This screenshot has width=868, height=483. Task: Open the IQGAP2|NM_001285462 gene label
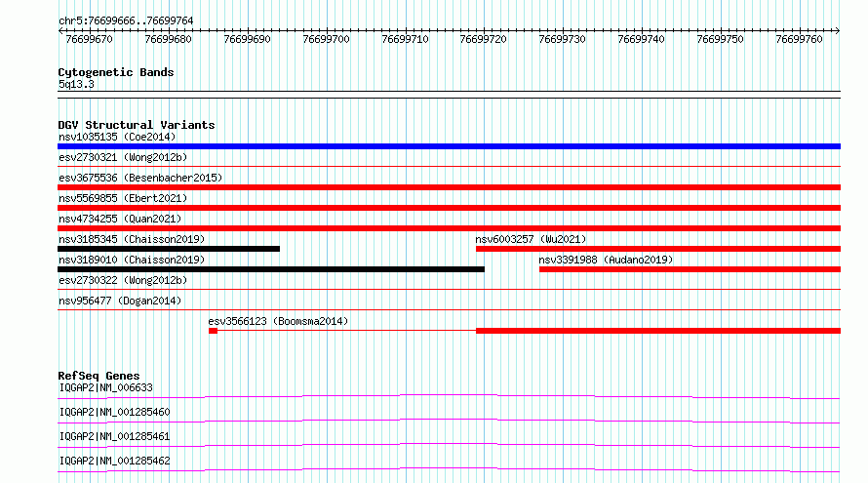tap(114, 461)
